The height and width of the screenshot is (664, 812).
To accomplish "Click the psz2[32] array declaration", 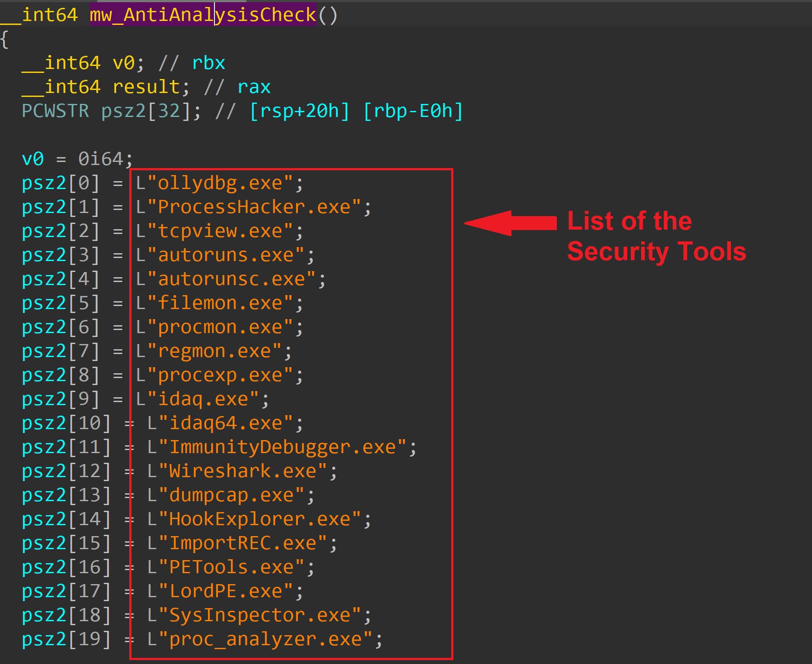I will [146, 111].
